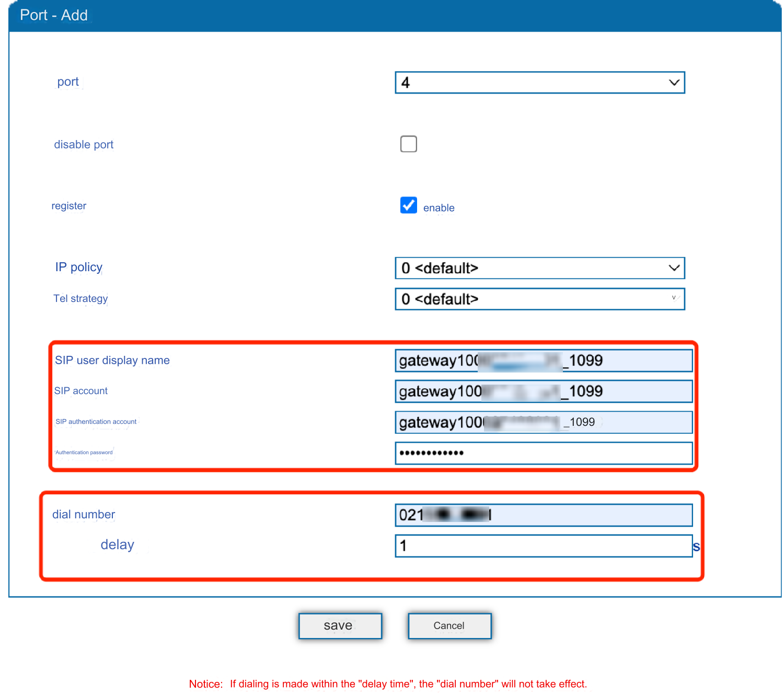Click the chevron on the port dropdown
Screen dimensions: 784x696
click(673, 82)
